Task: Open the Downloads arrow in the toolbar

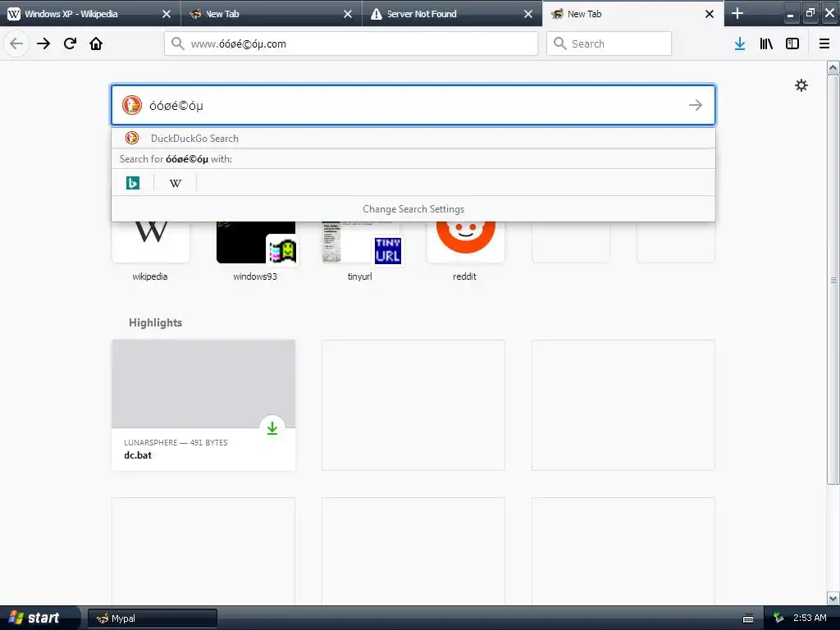Action: (x=740, y=43)
